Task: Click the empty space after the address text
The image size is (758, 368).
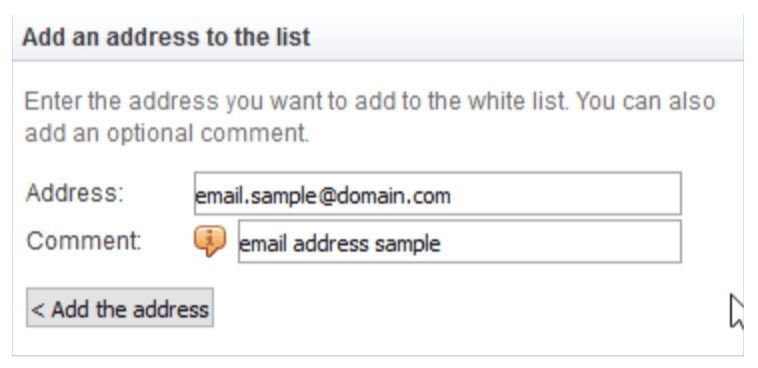Action: coord(566,193)
